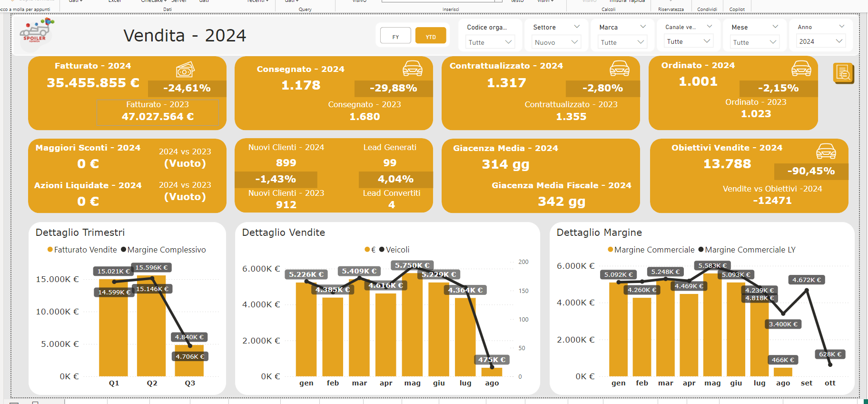
Task: Open the Canale vendita Tutte dropdown
Action: 689,41
